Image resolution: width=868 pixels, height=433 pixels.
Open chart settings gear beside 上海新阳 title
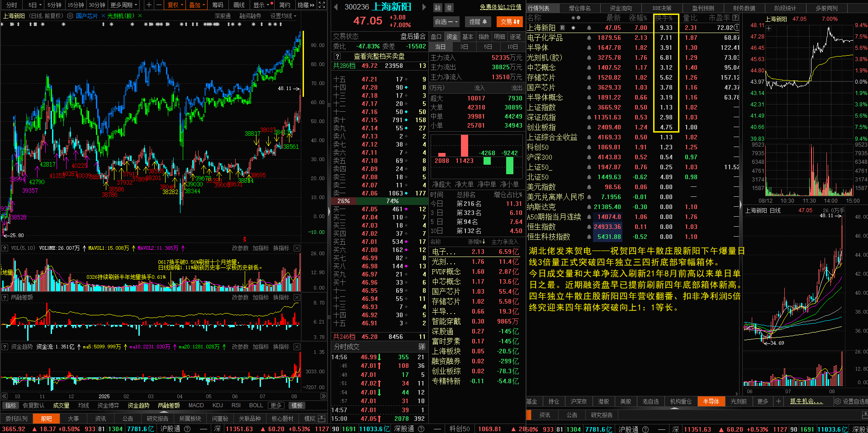tap(70, 16)
